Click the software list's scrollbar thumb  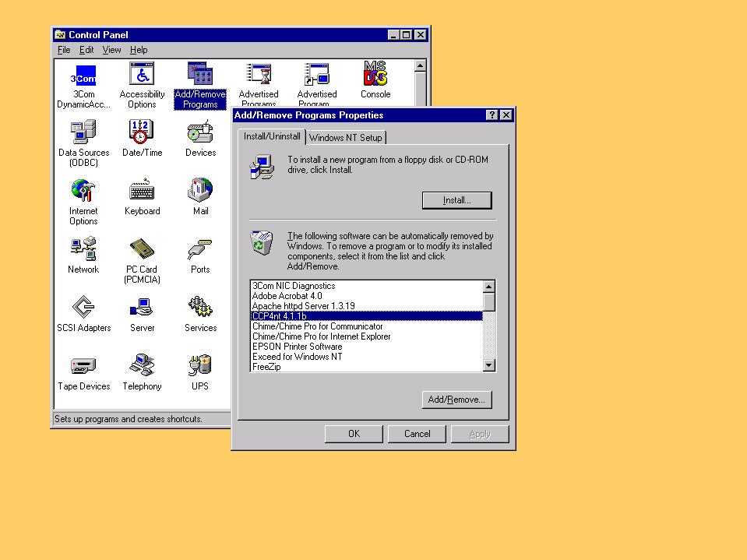click(489, 302)
